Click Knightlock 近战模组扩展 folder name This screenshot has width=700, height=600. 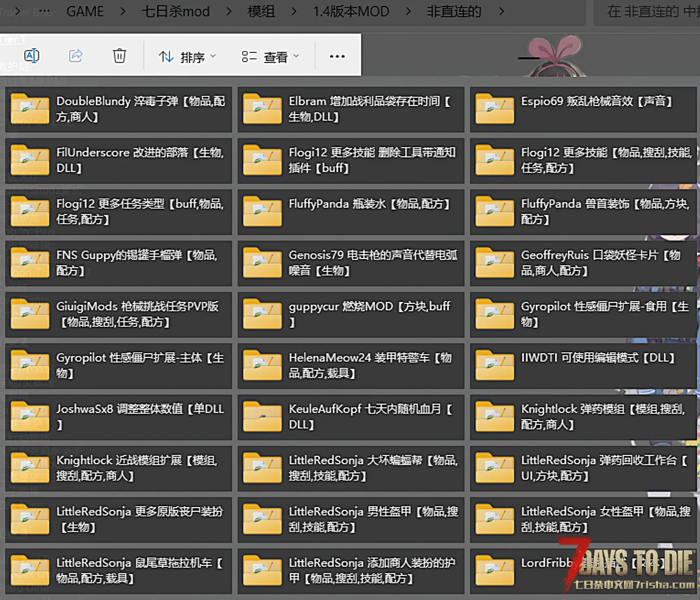pos(137,468)
